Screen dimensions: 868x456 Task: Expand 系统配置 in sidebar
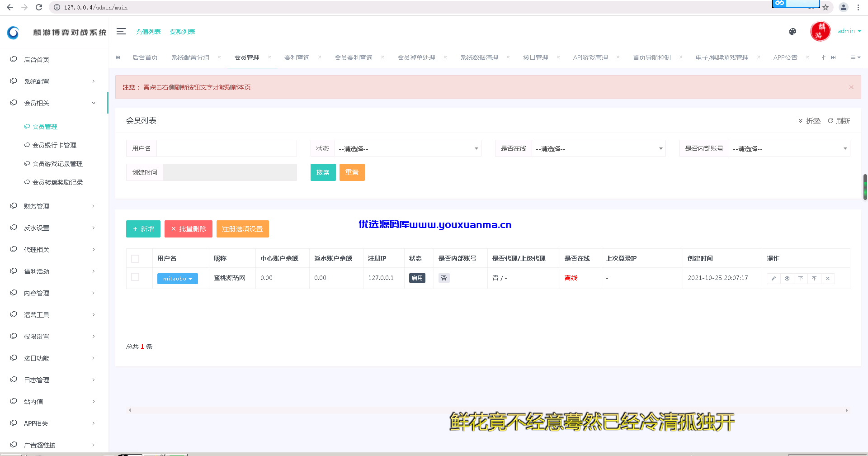click(x=53, y=81)
